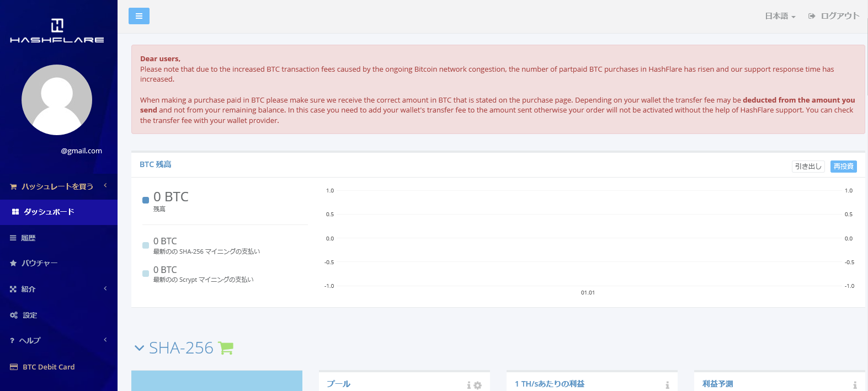Open BTC Debit Card page

click(x=49, y=367)
